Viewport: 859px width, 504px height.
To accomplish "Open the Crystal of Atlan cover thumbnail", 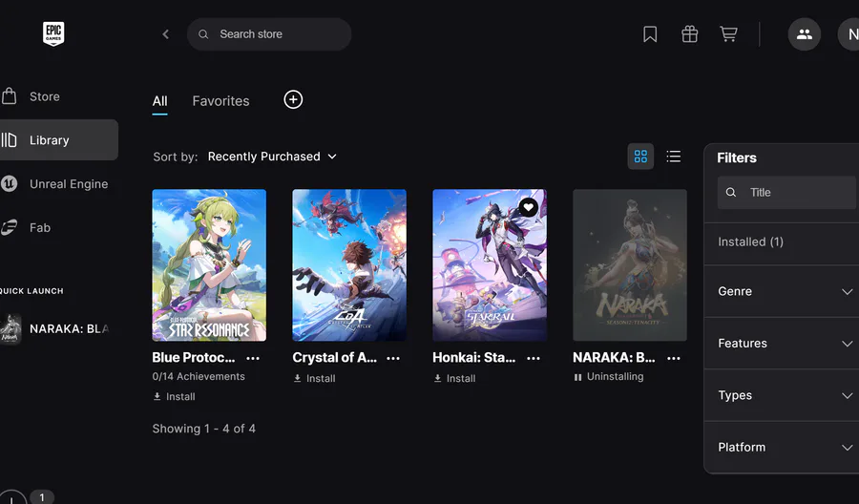I will (x=349, y=265).
